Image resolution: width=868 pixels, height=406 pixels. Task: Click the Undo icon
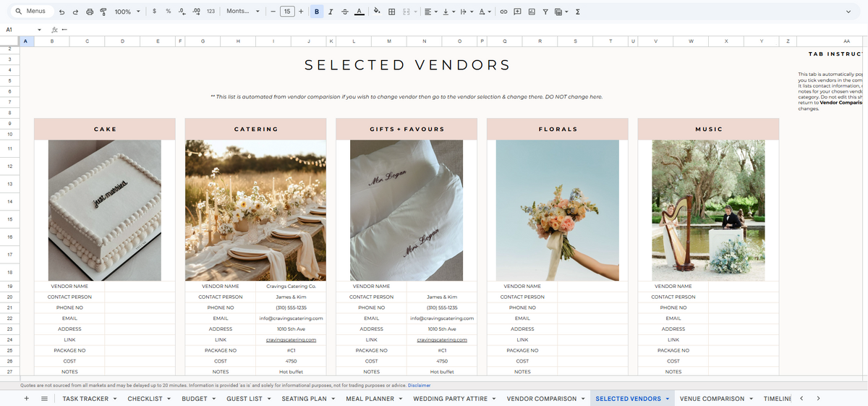point(61,12)
